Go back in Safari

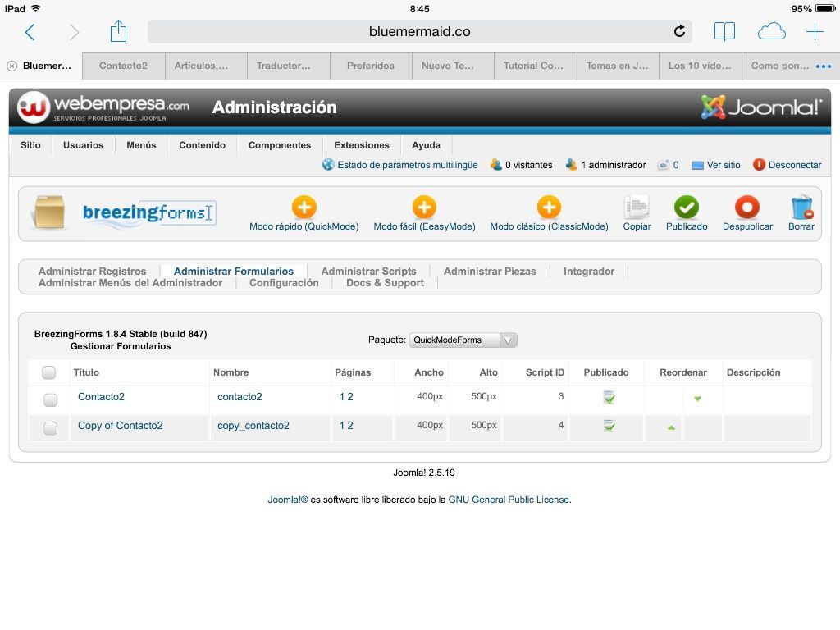coord(30,32)
